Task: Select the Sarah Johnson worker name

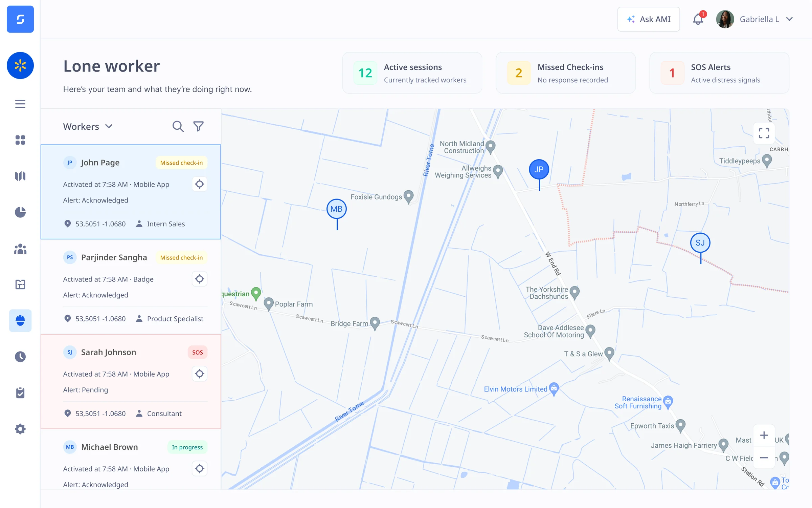Action: click(x=109, y=352)
